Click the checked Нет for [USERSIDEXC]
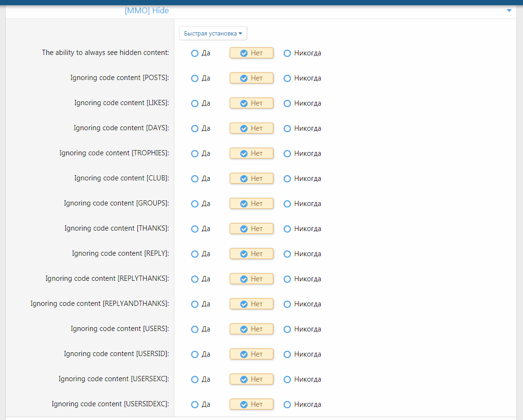This screenshot has height=420, width=523. click(x=251, y=404)
